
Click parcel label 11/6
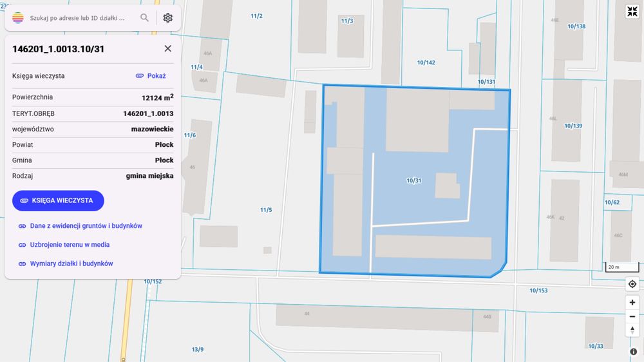[190, 135]
